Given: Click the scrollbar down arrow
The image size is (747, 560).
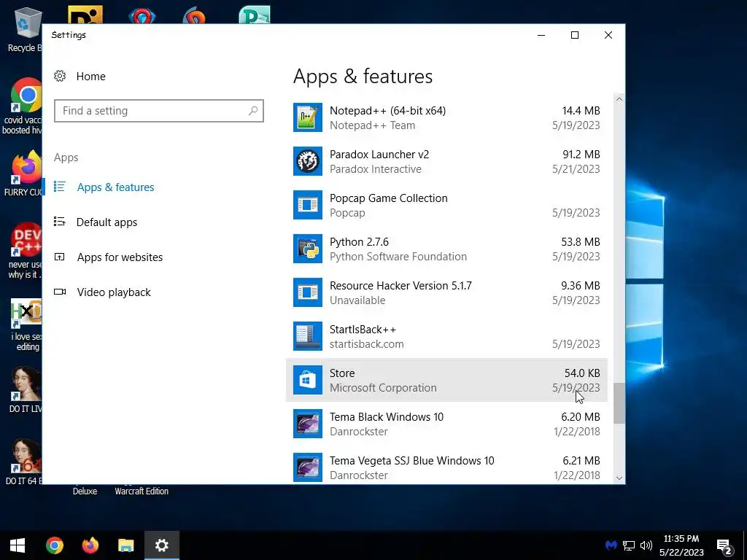Looking at the screenshot, I should coord(619,478).
